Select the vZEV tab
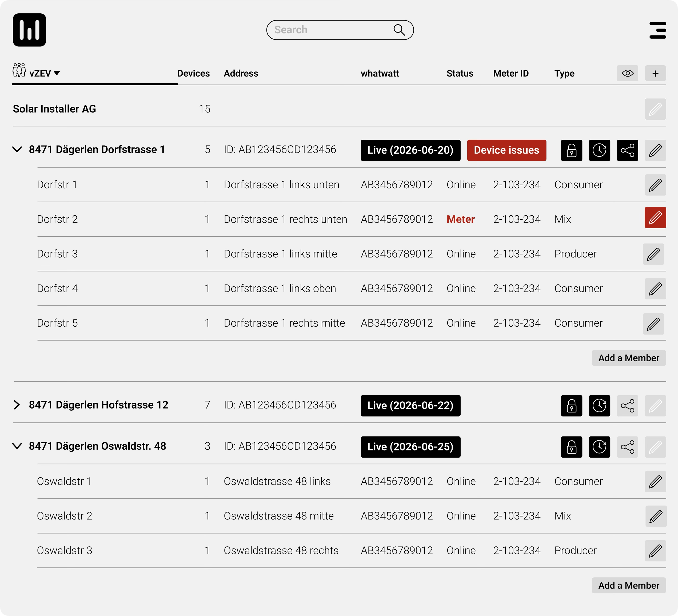The width and height of the screenshot is (678, 616). [40, 73]
